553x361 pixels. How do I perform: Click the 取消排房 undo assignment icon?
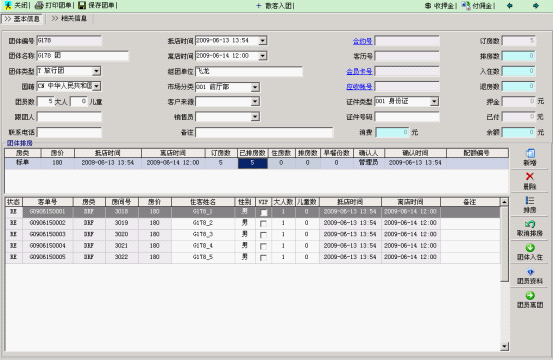pyautogui.click(x=530, y=224)
